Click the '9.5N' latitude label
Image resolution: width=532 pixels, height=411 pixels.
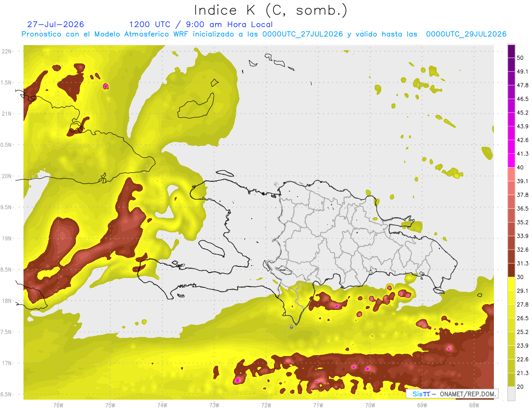[7, 207]
